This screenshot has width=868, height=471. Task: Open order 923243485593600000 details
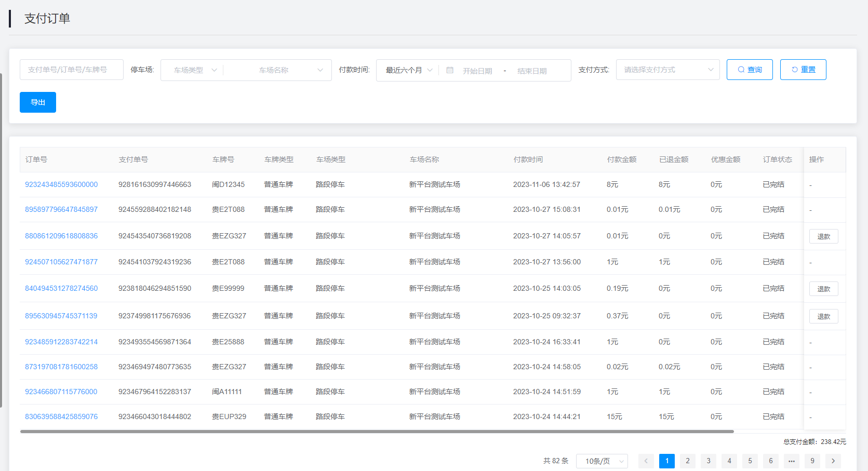(61, 184)
